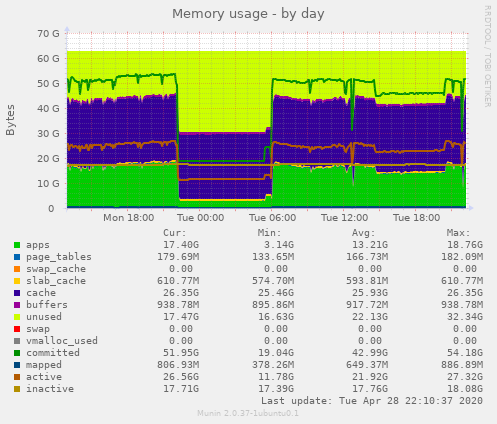
Task: Click the 'Bytes' vertical axis title
Action: 10,120
